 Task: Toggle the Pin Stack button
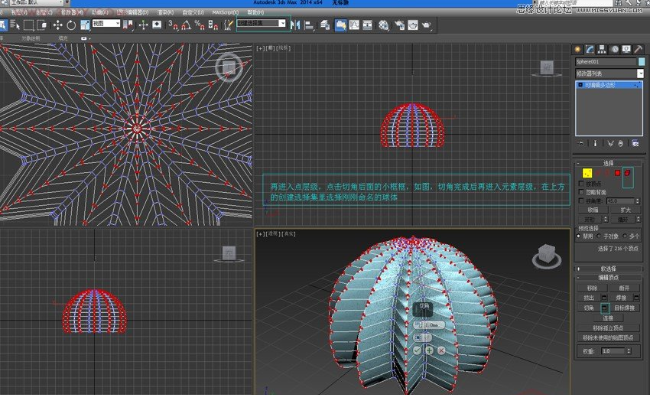coord(581,143)
